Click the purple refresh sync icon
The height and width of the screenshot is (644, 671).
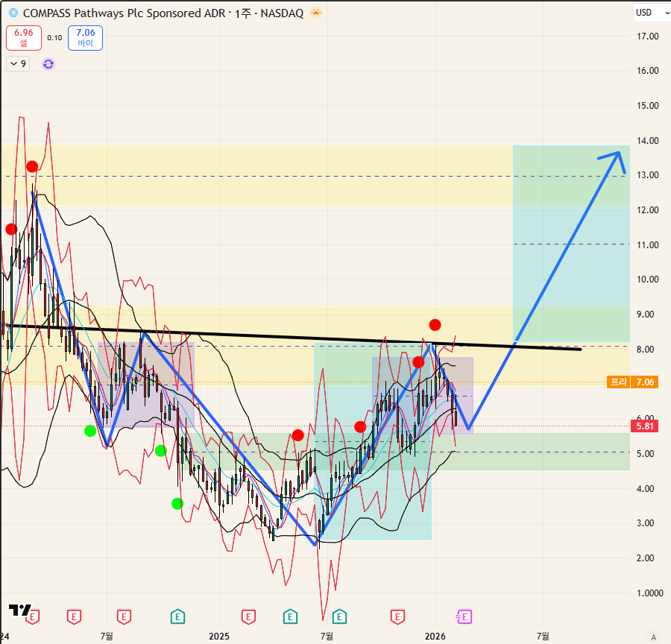(x=48, y=64)
